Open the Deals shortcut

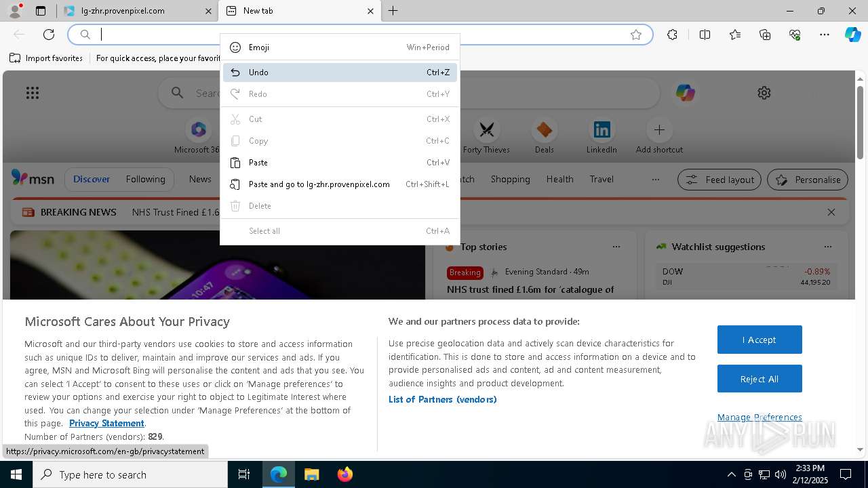(x=544, y=136)
